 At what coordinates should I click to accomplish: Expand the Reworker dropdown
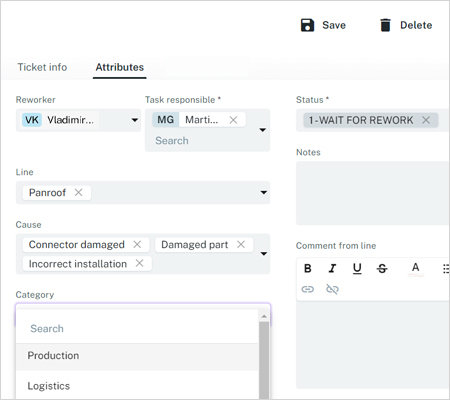[135, 120]
